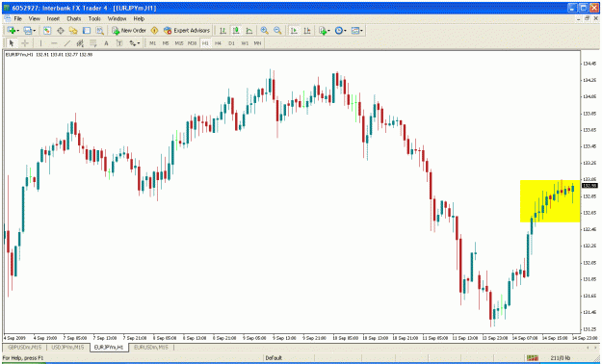Set timeframe to MN

[x=257, y=43]
